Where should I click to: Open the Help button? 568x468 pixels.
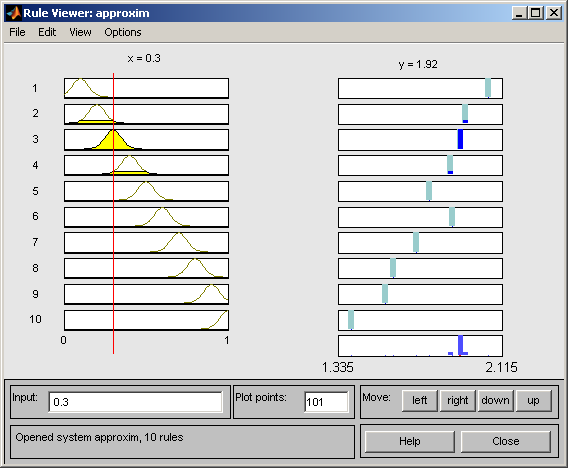(x=410, y=442)
